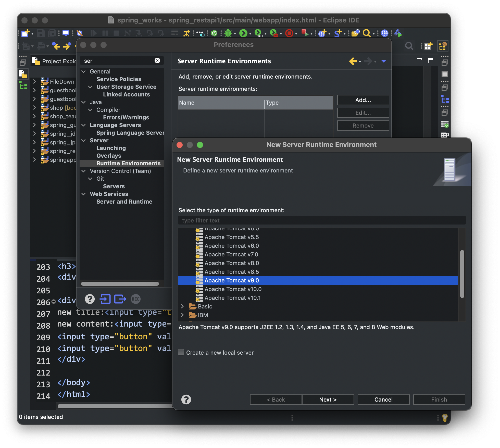
Task: Open Launching under Server preferences
Action: [x=111, y=148]
